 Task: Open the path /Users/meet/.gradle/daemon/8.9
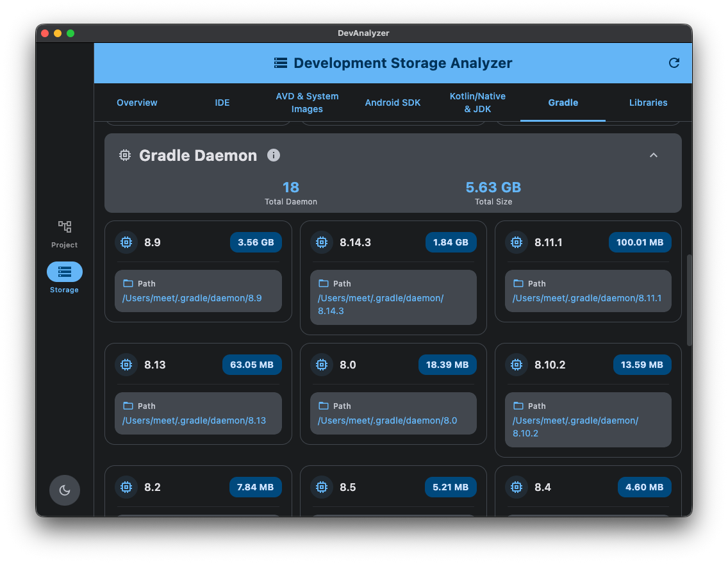point(192,298)
